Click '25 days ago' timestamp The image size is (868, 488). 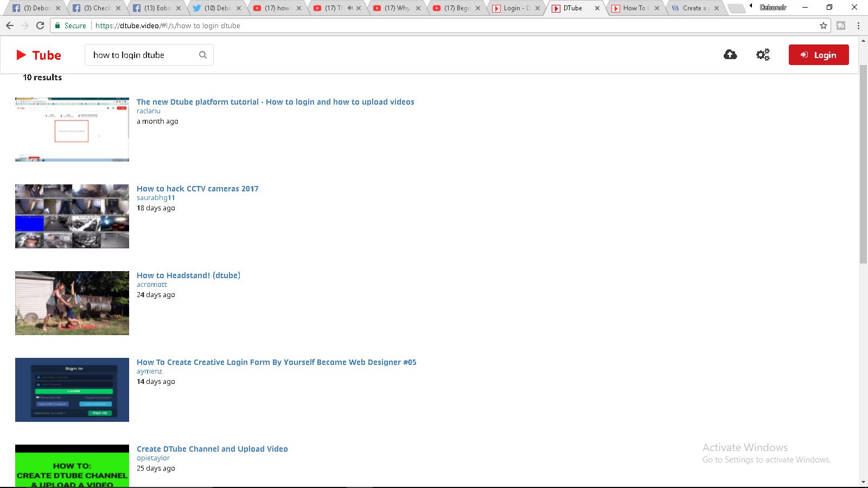tap(156, 468)
